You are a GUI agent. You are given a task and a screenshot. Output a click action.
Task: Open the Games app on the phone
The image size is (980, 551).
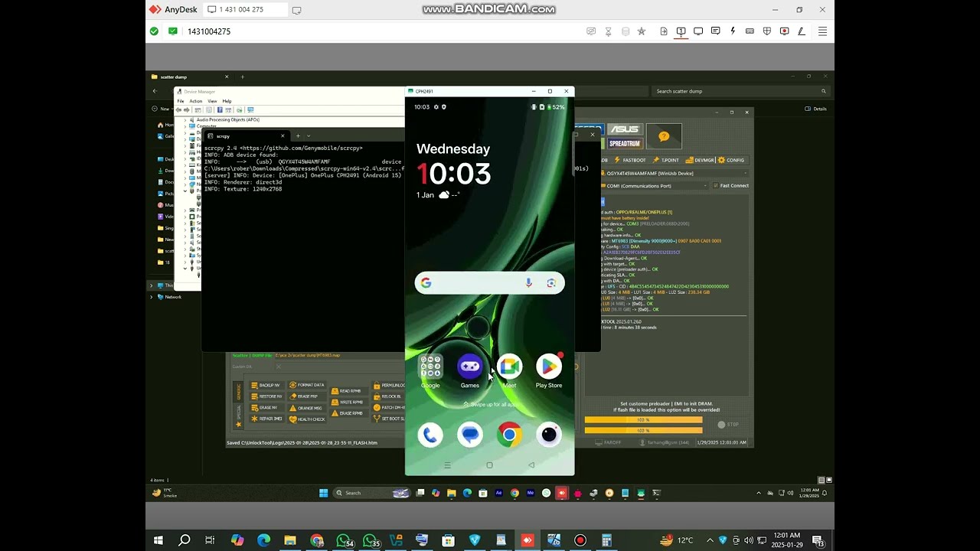[x=469, y=367]
